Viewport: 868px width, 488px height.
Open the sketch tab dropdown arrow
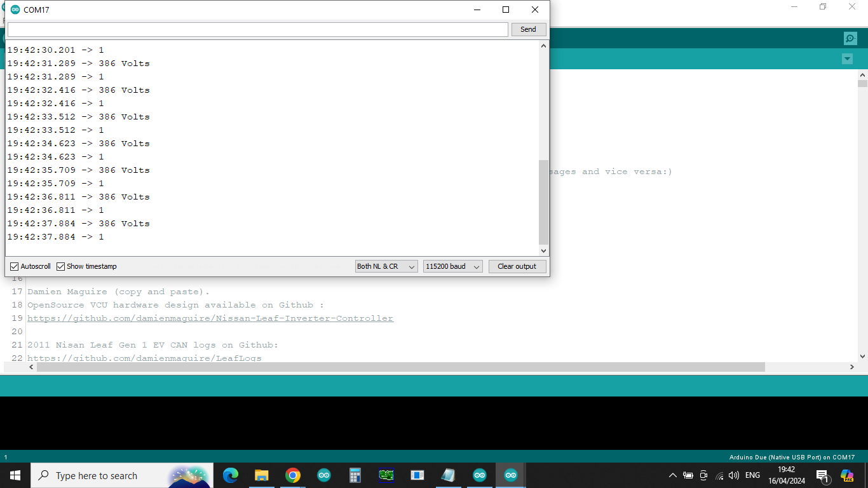point(846,59)
